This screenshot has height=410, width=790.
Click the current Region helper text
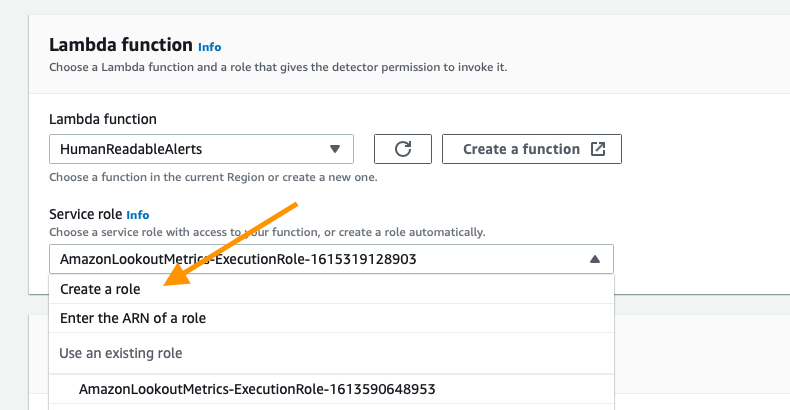click(x=213, y=177)
